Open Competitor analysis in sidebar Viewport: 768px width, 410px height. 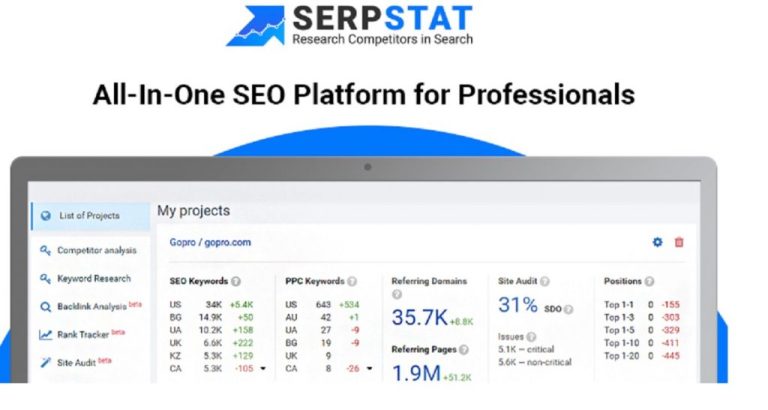point(96,250)
